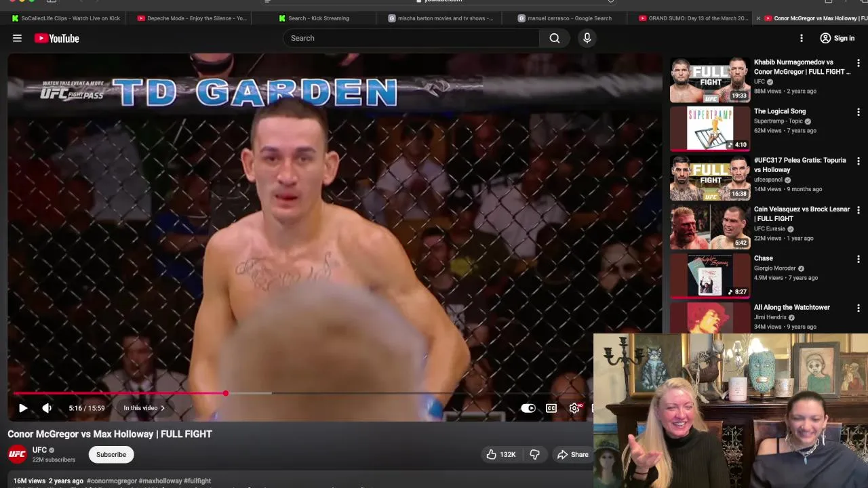Viewport: 868px width, 488px height.
Task: Click the Sign in button
Action: coord(837,38)
